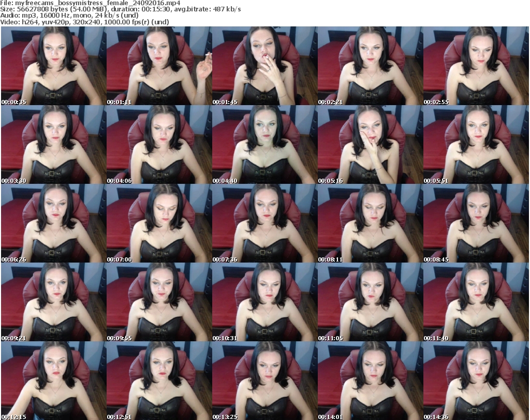Click the frame stamped 00:14:36
530x420 pixels.
coord(476,381)
